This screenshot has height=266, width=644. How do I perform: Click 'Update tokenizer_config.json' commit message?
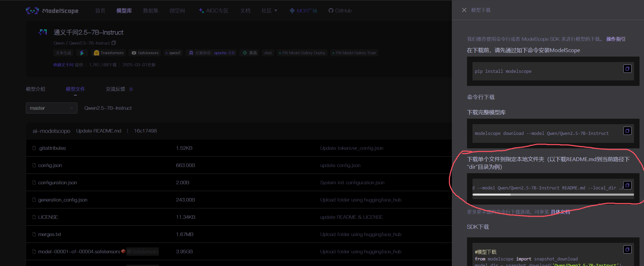click(x=352, y=148)
